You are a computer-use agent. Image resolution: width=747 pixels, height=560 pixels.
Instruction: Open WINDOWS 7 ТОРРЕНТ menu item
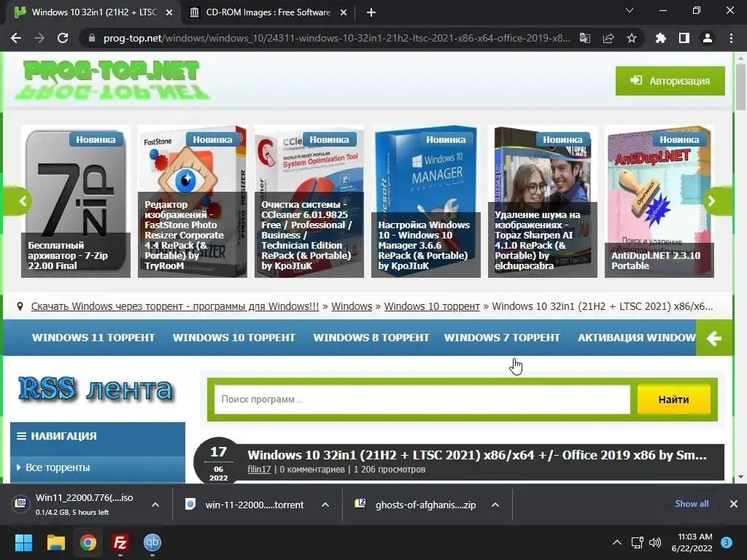click(x=502, y=338)
